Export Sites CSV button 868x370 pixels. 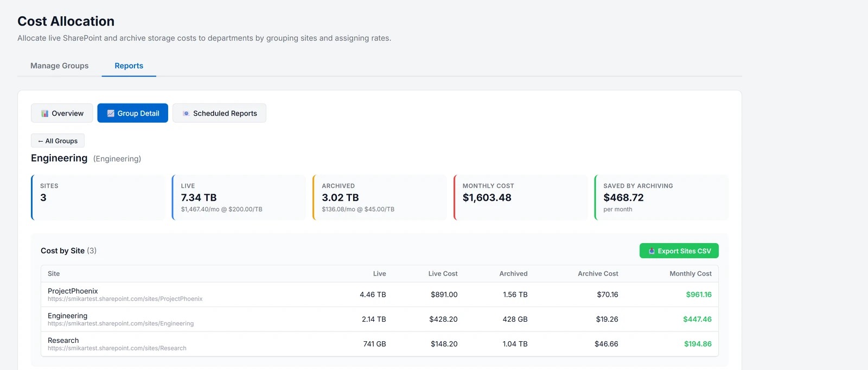[x=679, y=251]
